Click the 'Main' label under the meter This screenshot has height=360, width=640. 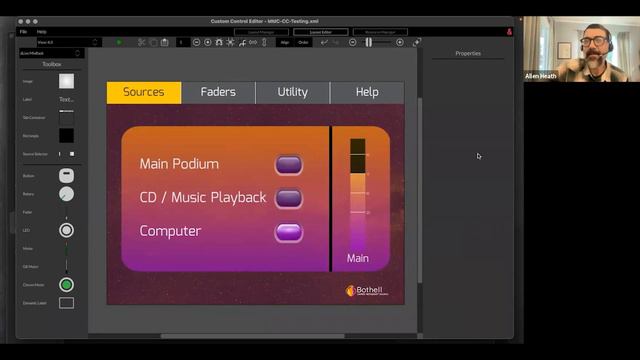[x=358, y=258]
